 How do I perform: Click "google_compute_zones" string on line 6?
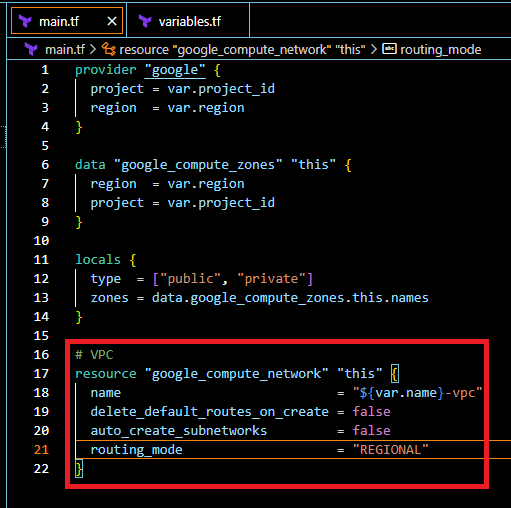tap(198, 165)
